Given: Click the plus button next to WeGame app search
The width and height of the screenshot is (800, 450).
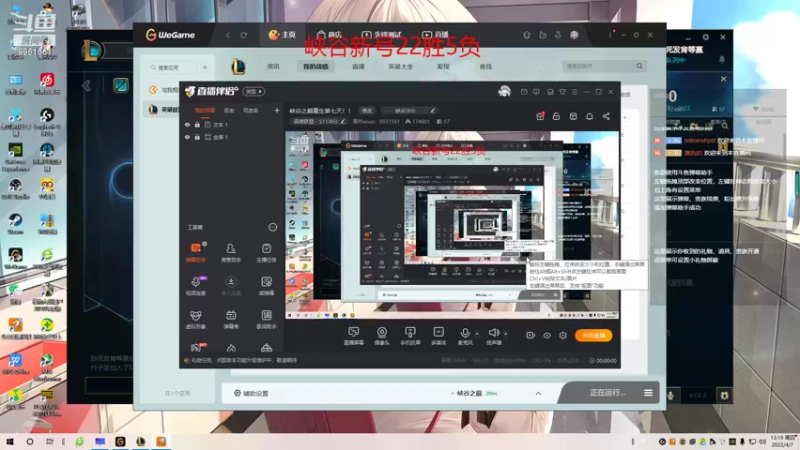Looking at the screenshot, I should pyautogui.click(x=205, y=67).
